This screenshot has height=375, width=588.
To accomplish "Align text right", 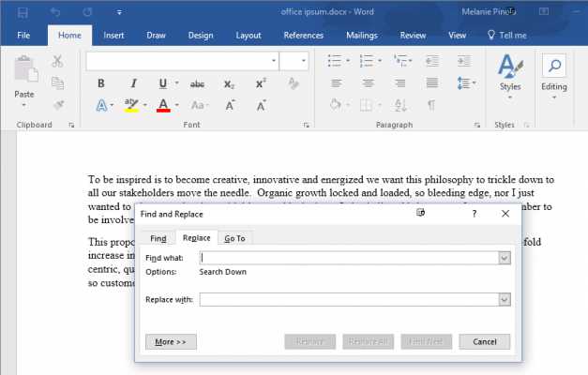I will point(400,82).
